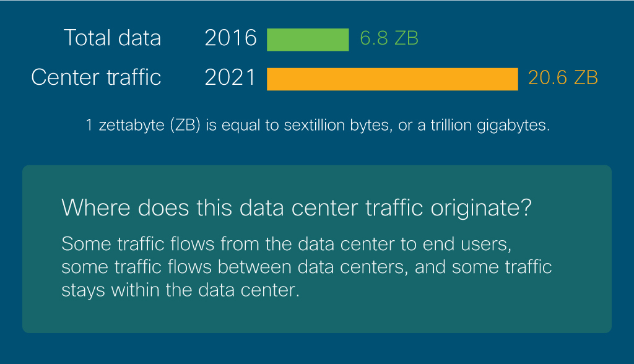Select the 6.8 ZB value label
Viewport: 634px width, 364px height.
point(389,38)
